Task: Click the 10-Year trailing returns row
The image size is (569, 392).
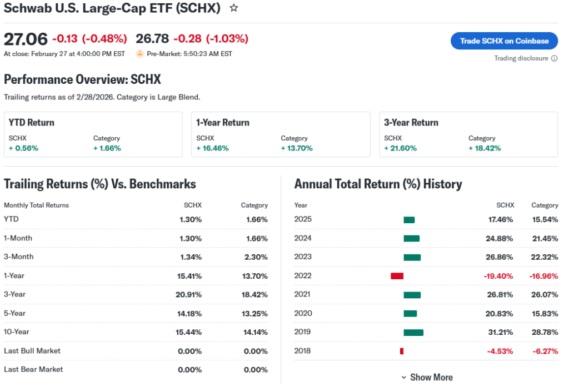Action: tap(136, 332)
